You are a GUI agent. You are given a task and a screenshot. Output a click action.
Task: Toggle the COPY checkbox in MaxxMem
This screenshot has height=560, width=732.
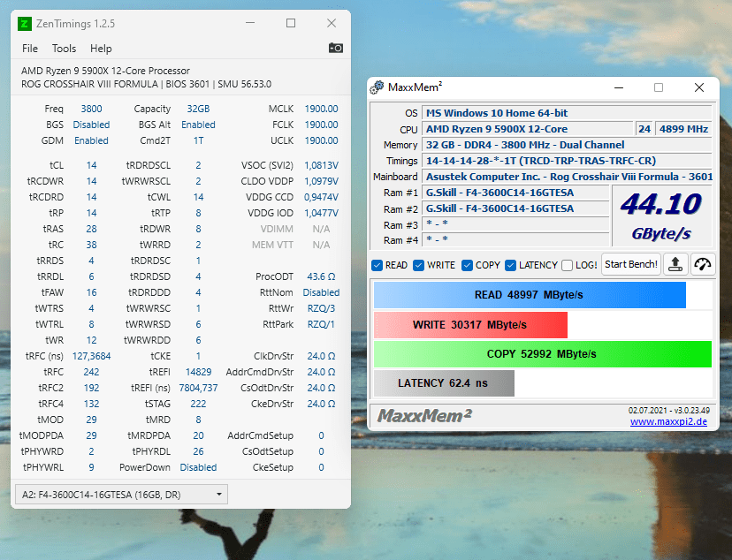point(467,265)
